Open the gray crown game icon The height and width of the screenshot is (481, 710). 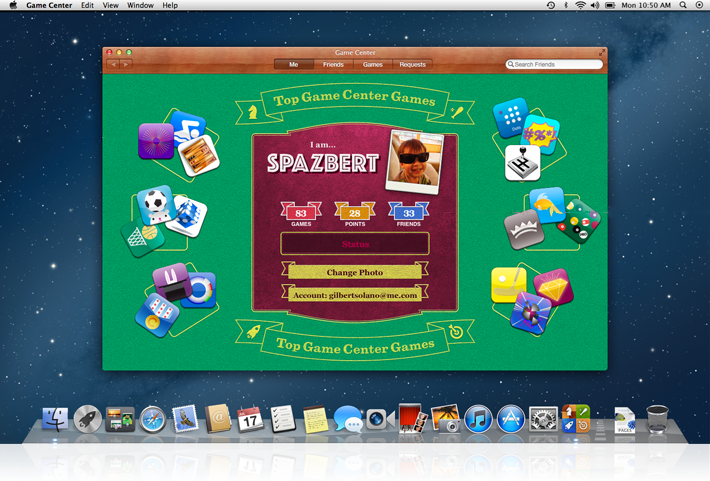point(524,229)
